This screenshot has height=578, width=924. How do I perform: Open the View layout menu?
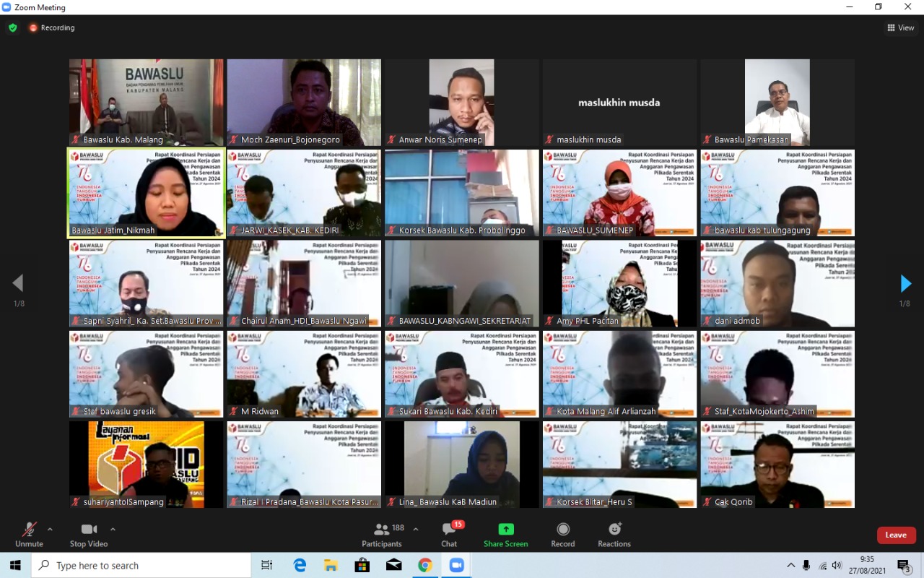[901, 27]
